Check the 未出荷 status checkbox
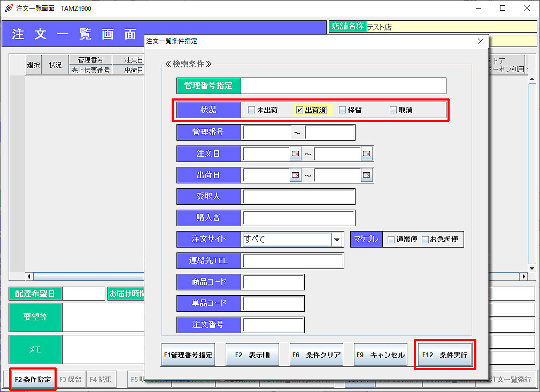The width and height of the screenshot is (540, 392). click(252, 110)
